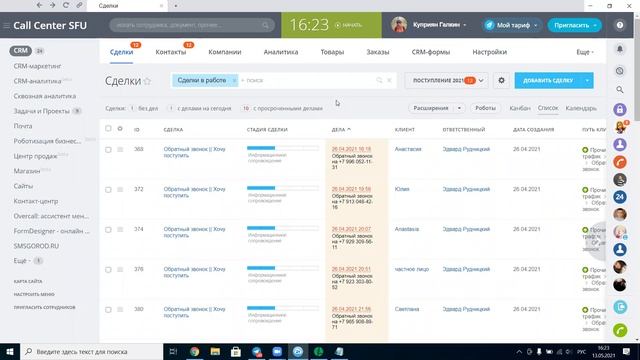Tick checkbox for deal 376
This screenshot has height=360, width=640.
pyautogui.click(x=108, y=270)
